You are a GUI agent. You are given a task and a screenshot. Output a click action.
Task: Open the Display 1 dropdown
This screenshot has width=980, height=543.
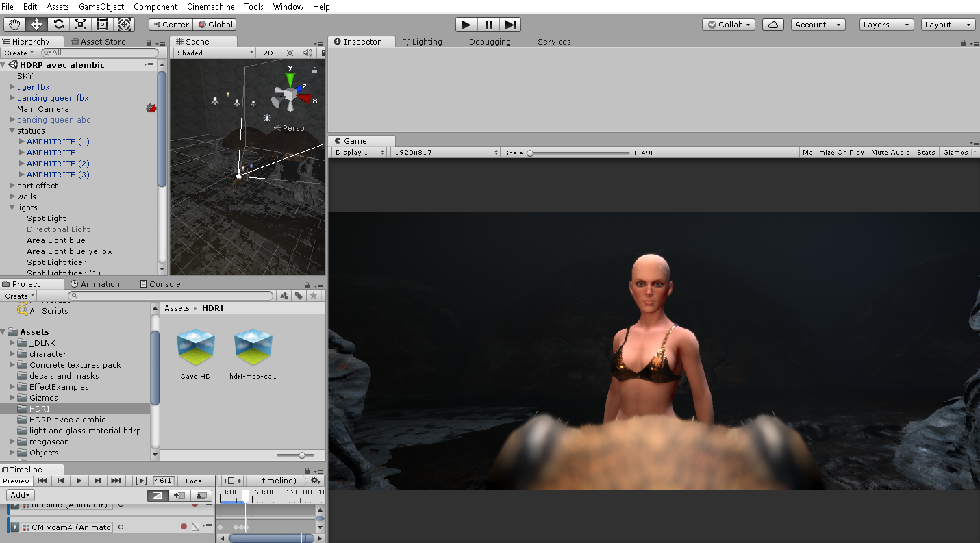(x=360, y=152)
